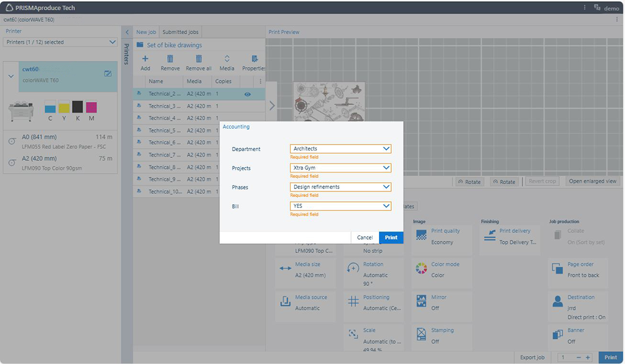Expand the Bill dropdown set to YES

pyautogui.click(x=340, y=206)
